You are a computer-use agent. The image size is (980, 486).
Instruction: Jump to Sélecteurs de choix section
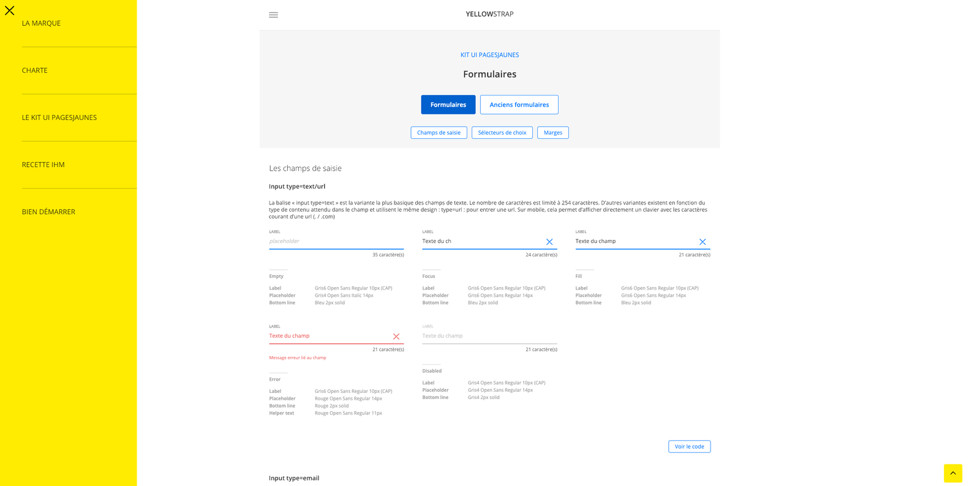point(502,133)
